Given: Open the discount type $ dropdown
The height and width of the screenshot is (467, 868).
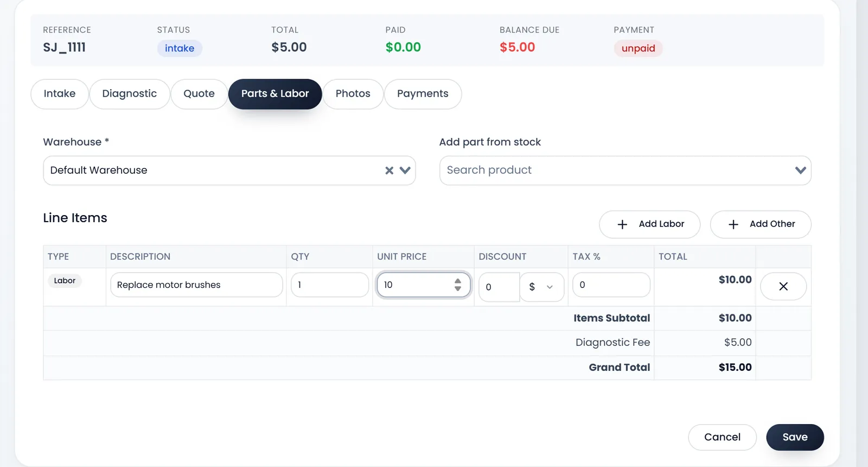Looking at the screenshot, I should (542, 287).
